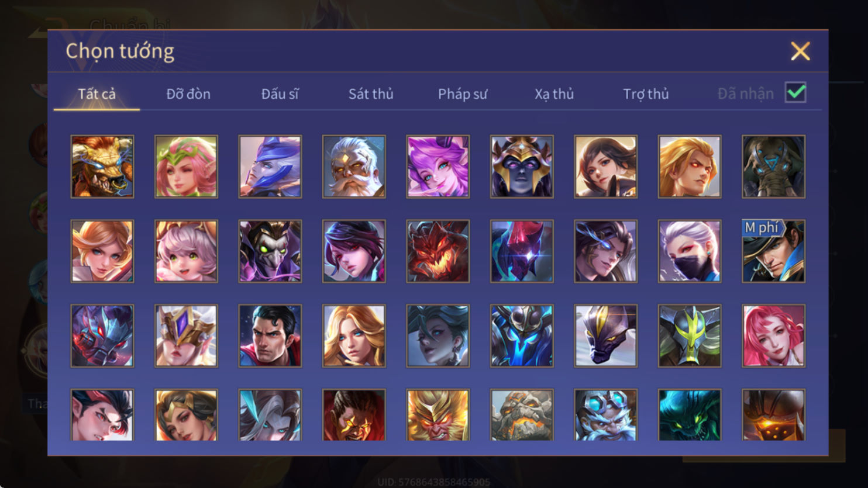Pick the red fire demon hero portrait

click(x=438, y=251)
